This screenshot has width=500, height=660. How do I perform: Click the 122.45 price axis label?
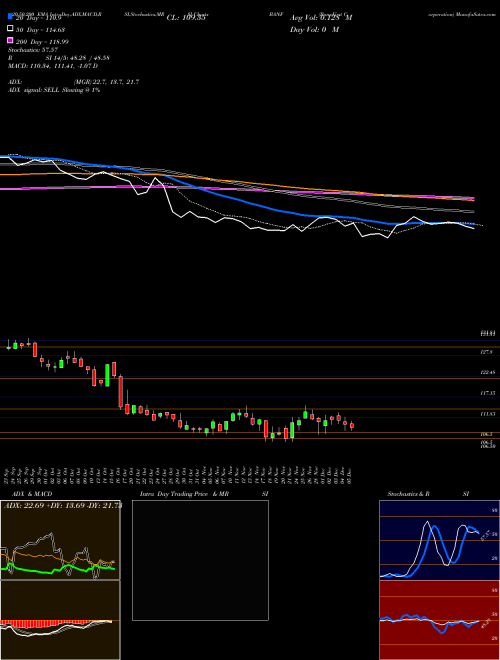[x=488, y=373]
